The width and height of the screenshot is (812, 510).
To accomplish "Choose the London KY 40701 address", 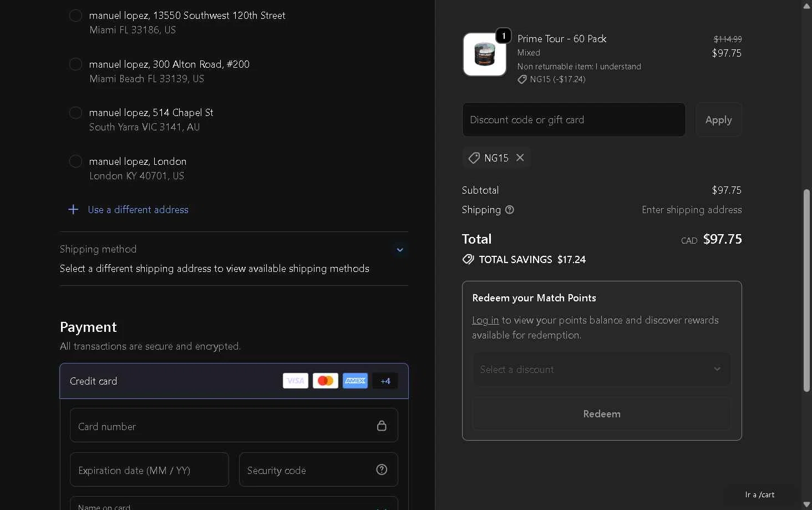I will 75,161.
